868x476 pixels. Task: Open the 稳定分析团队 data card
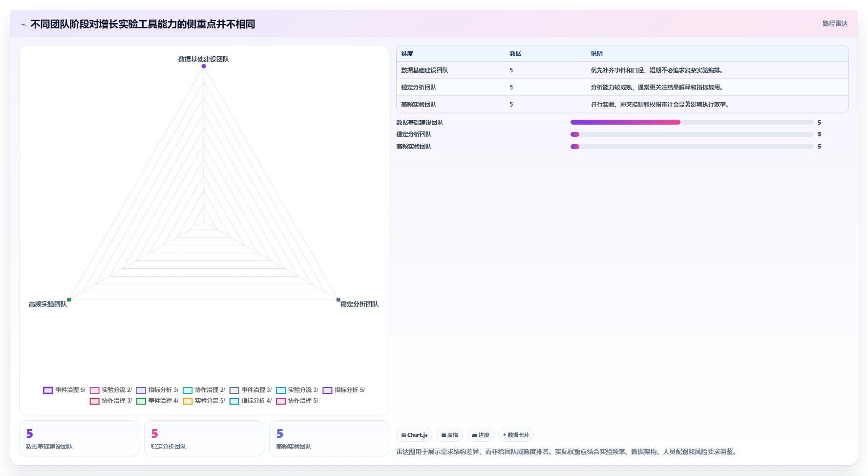(204, 438)
